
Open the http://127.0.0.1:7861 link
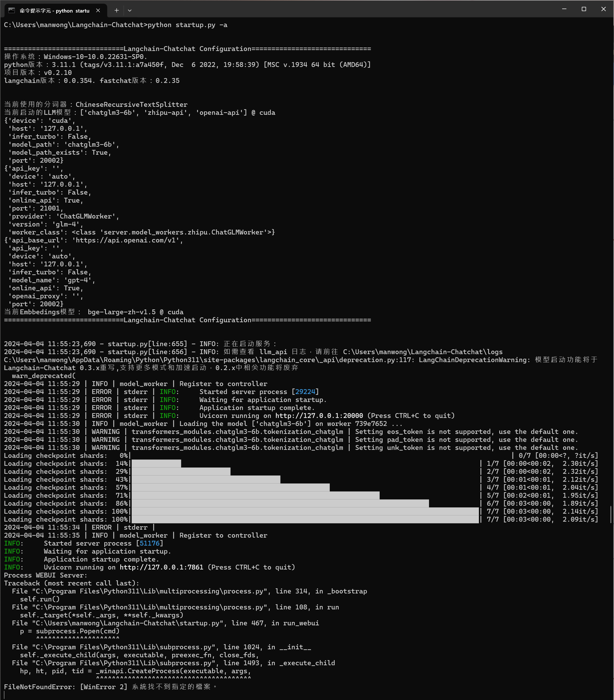[161, 567]
